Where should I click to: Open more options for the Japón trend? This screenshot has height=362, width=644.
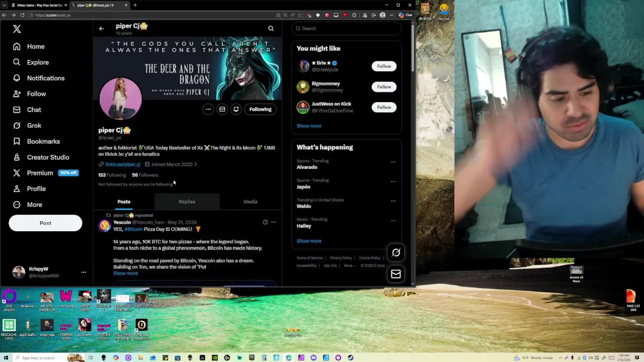[x=393, y=182]
